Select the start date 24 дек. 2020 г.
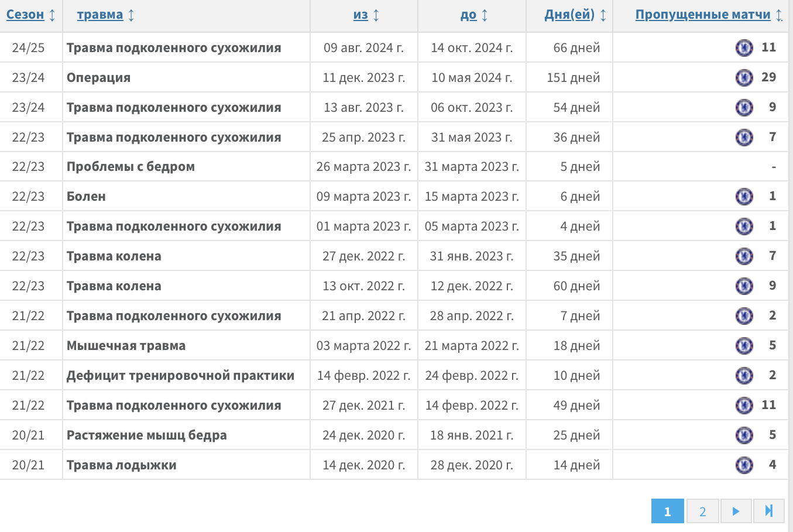793x532 pixels. [x=363, y=435]
